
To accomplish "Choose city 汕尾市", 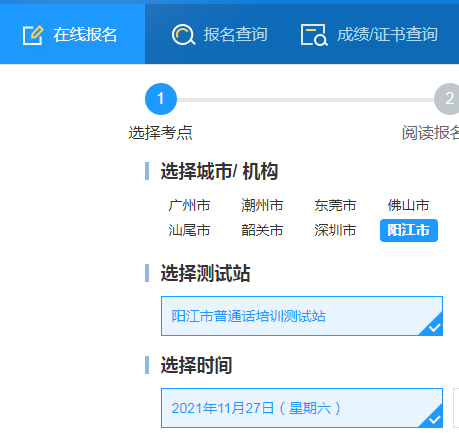I will 189,230.
